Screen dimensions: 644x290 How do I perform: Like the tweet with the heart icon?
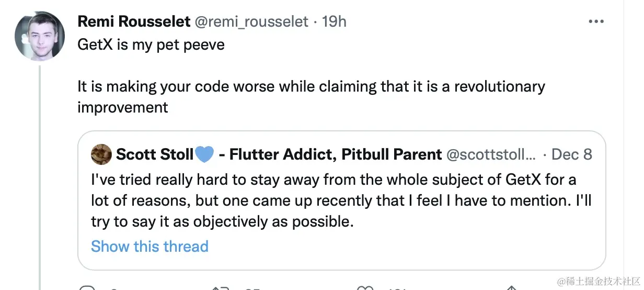(364, 288)
